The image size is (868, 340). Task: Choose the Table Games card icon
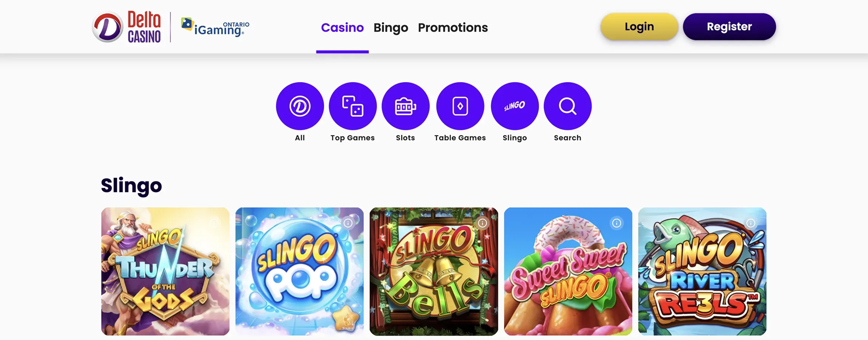(460, 106)
